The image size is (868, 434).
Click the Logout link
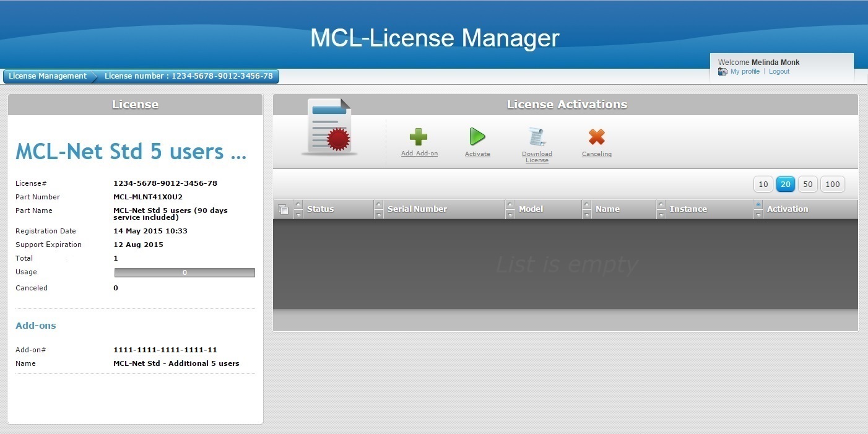[x=779, y=72]
